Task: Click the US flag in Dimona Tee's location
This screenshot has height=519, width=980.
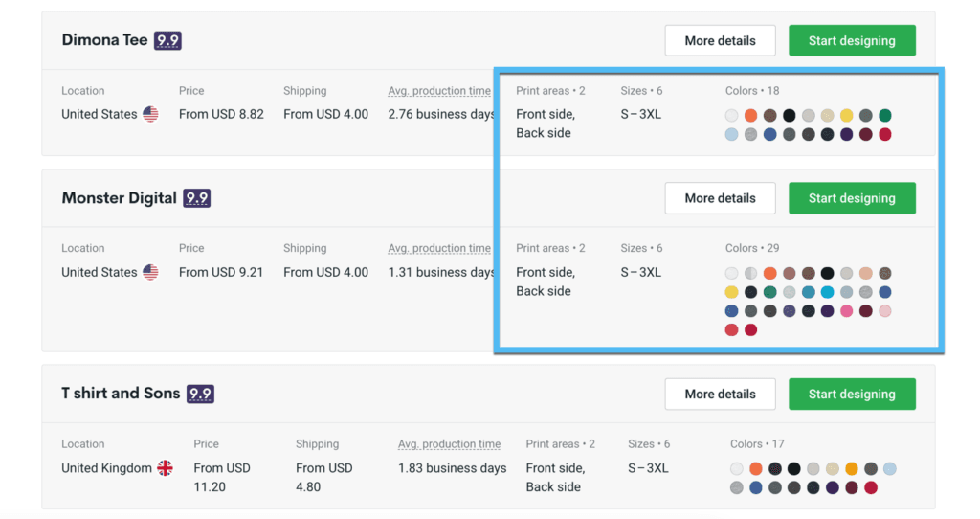Action: (150, 115)
